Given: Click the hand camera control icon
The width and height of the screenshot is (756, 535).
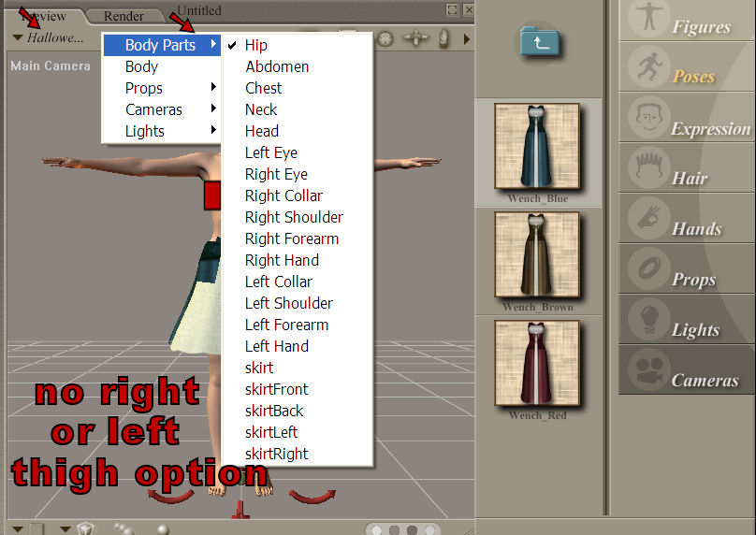Looking at the screenshot, I should (444, 39).
